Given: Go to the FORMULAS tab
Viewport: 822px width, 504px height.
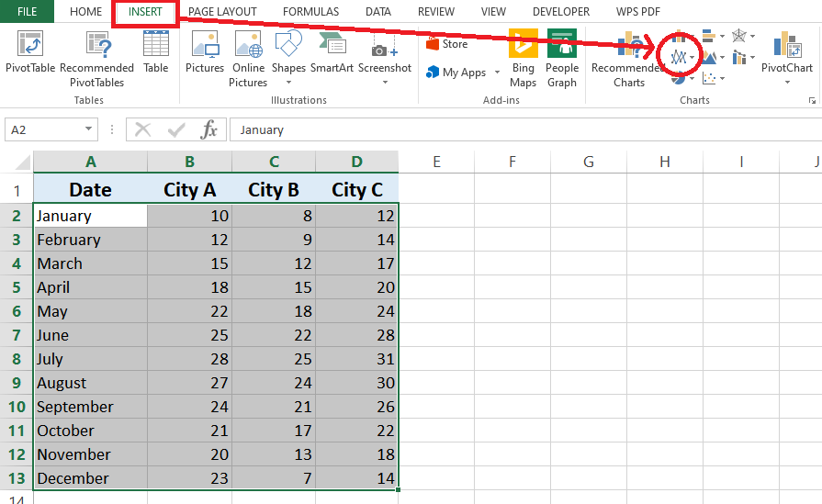Looking at the screenshot, I should coord(310,12).
